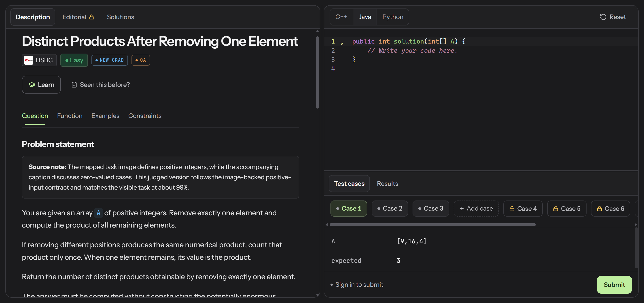Select the Examples section tab
This screenshot has width=644, height=303.
pyautogui.click(x=105, y=116)
